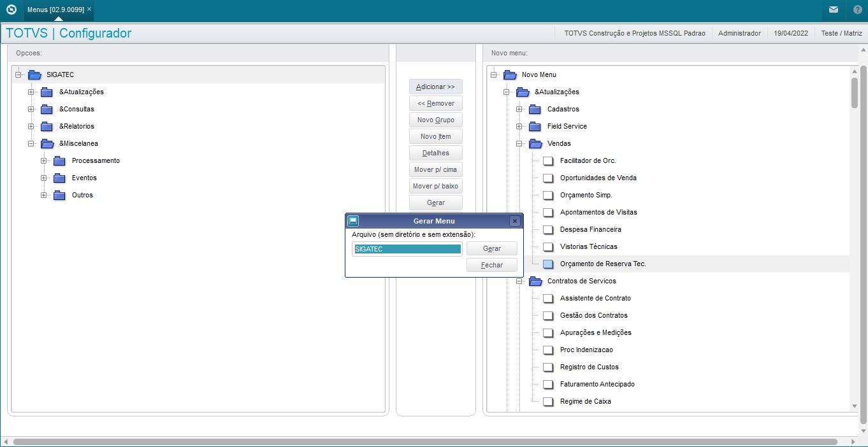Image resolution: width=868 pixels, height=447 pixels.
Task: Click the Eventos folder icon
Action: (x=59, y=178)
